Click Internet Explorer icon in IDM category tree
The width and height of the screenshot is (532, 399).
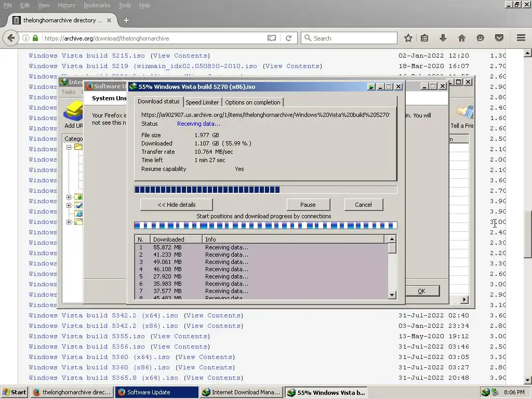point(79,214)
